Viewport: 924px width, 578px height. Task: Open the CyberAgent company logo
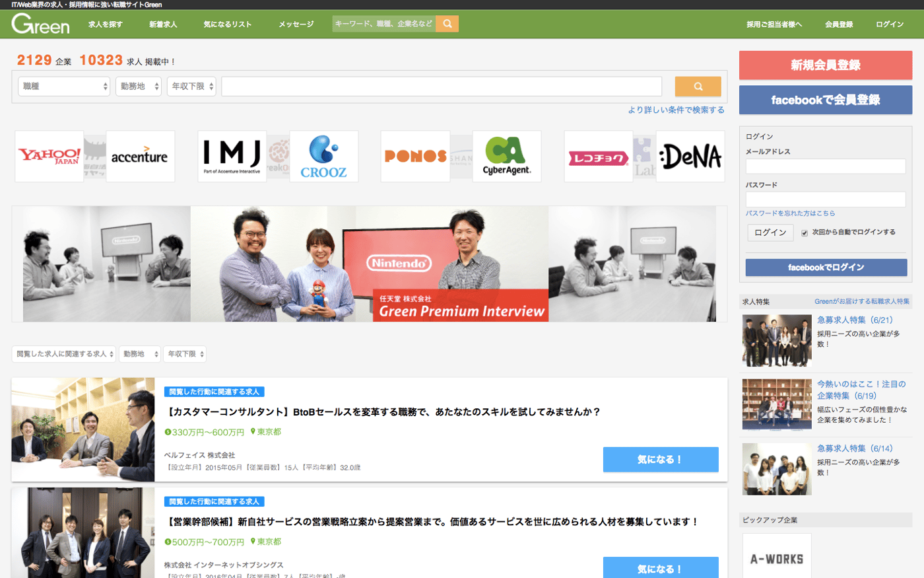507,157
